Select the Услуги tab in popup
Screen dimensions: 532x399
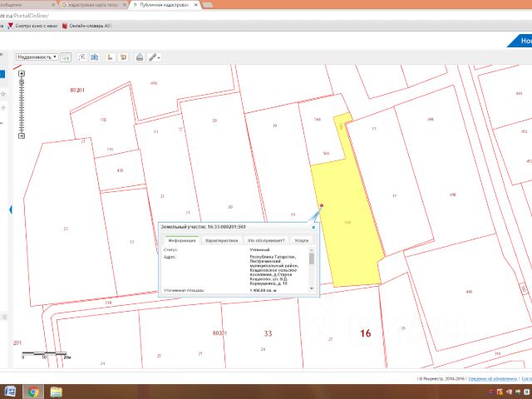[x=301, y=239]
